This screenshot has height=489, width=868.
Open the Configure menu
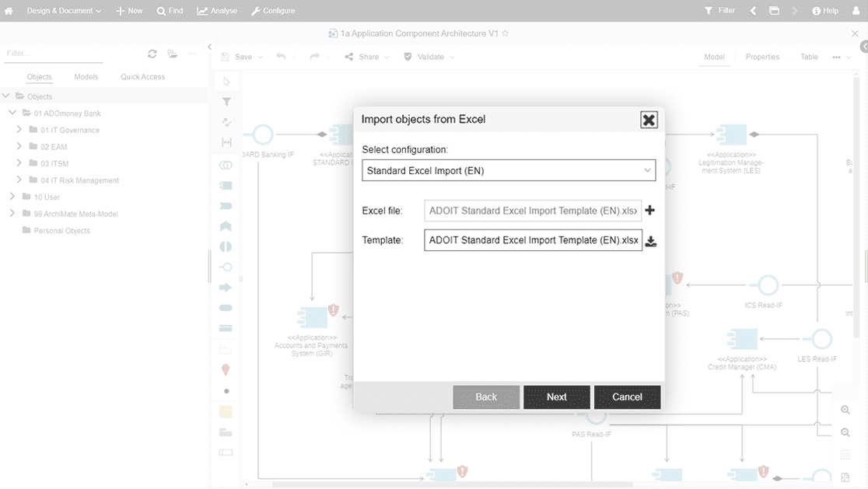273,11
